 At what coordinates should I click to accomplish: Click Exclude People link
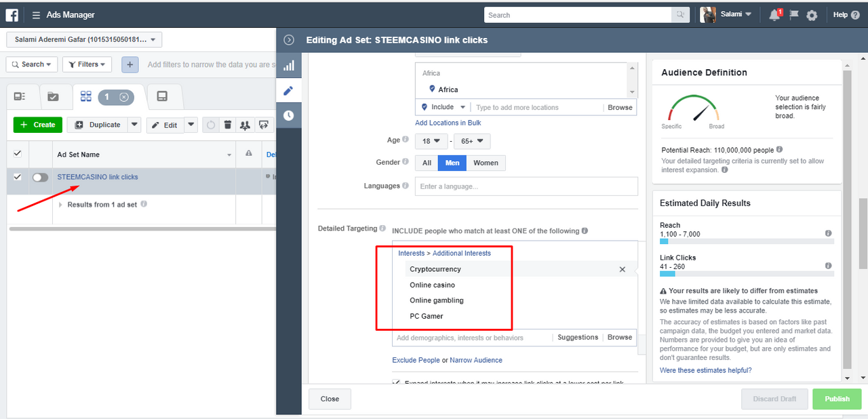click(x=416, y=360)
